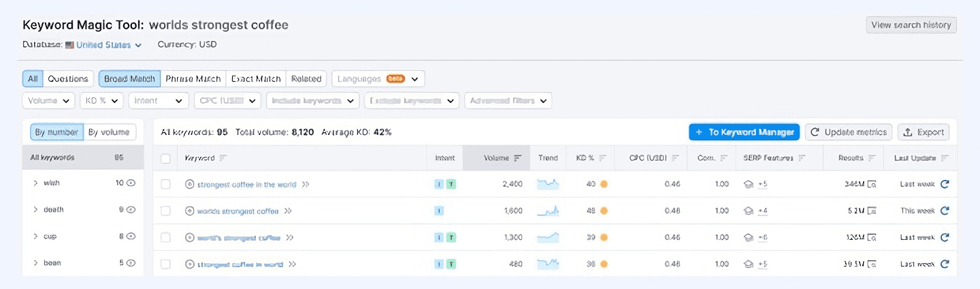View SERP icon for 30.3M results
Image resolution: width=980 pixels, height=289 pixels.
[x=872, y=264]
